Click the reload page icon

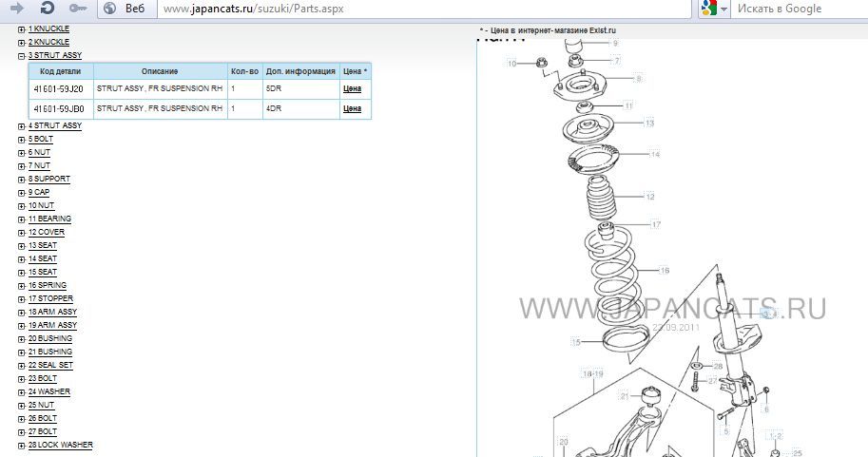(47, 9)
